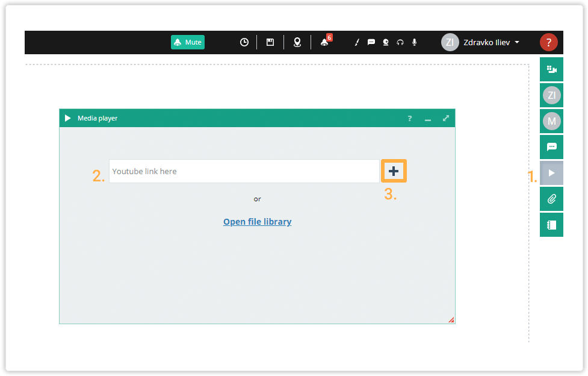Toggle the webcam icon in top bar
Image resolution: width=588 pixels, height=376 pixels.
(386, 42)
